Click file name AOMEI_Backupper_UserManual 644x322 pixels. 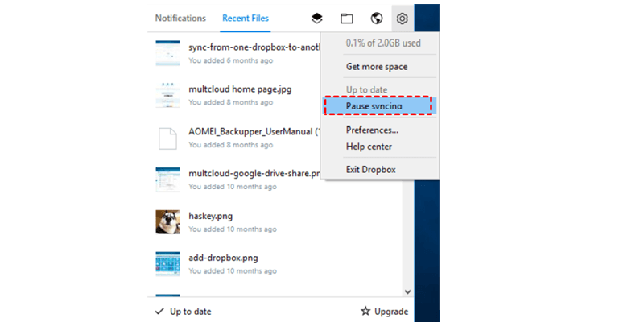pos(254,132)
